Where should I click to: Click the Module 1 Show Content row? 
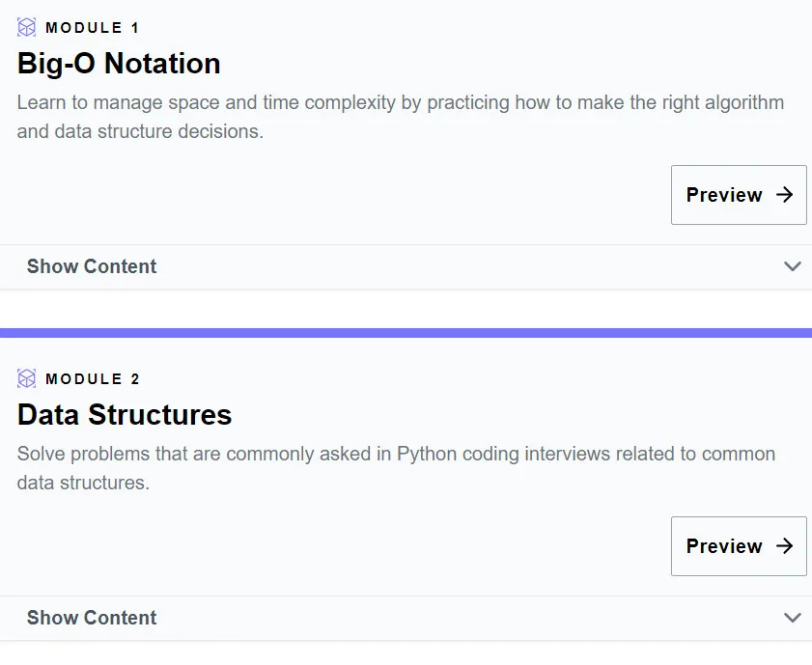coord(406,266)
